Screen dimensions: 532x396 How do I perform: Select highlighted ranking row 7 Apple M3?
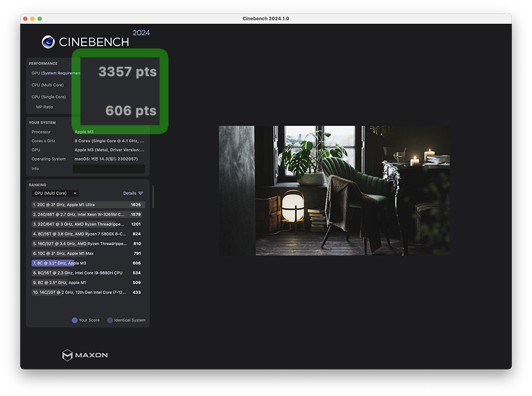[x=88, y=264]
